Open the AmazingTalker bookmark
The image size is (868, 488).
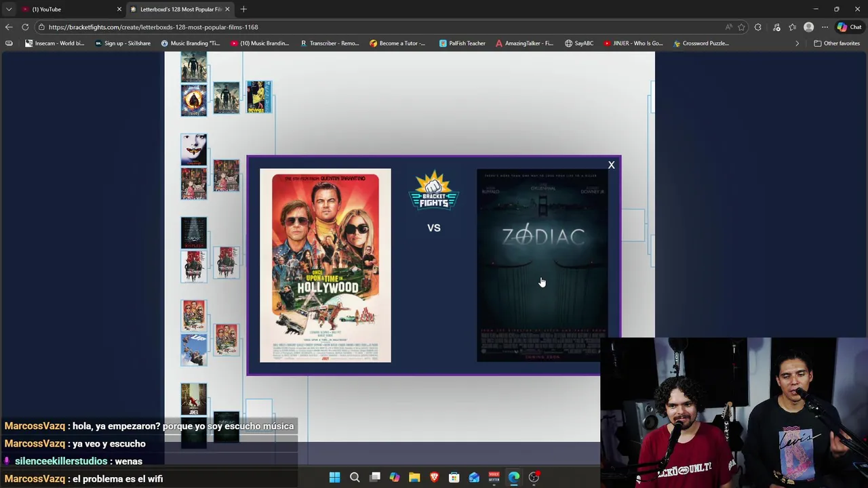pyautogui.click(x=524, y=43)
